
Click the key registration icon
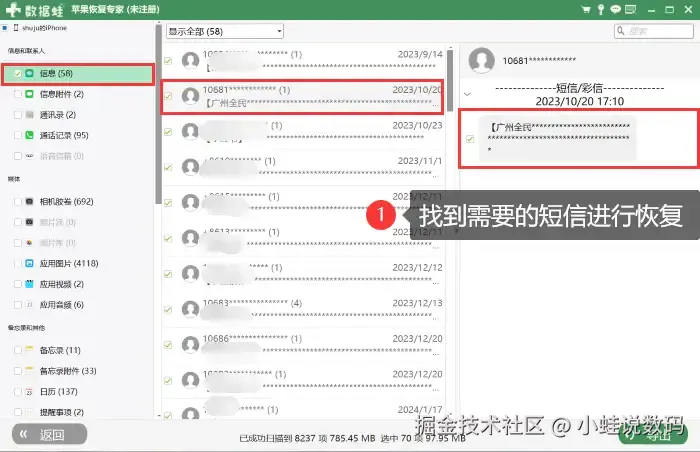(601, 9)
